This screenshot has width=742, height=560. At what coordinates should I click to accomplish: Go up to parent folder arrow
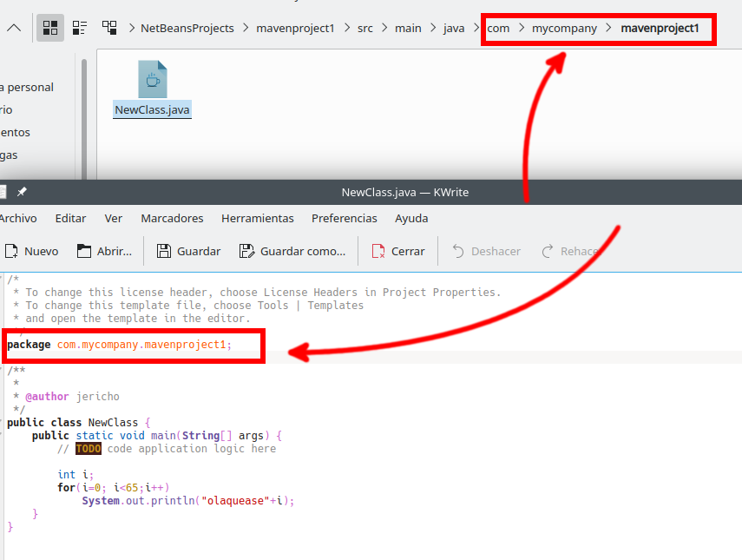click(14, 28)
